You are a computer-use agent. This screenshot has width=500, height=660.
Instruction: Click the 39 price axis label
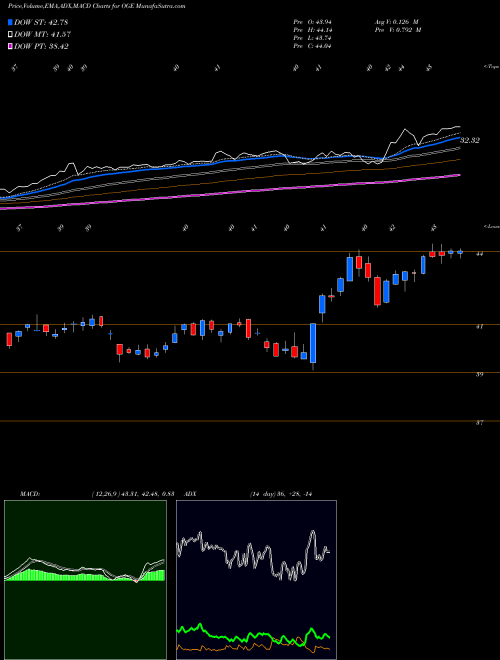[x=479, y=374]
